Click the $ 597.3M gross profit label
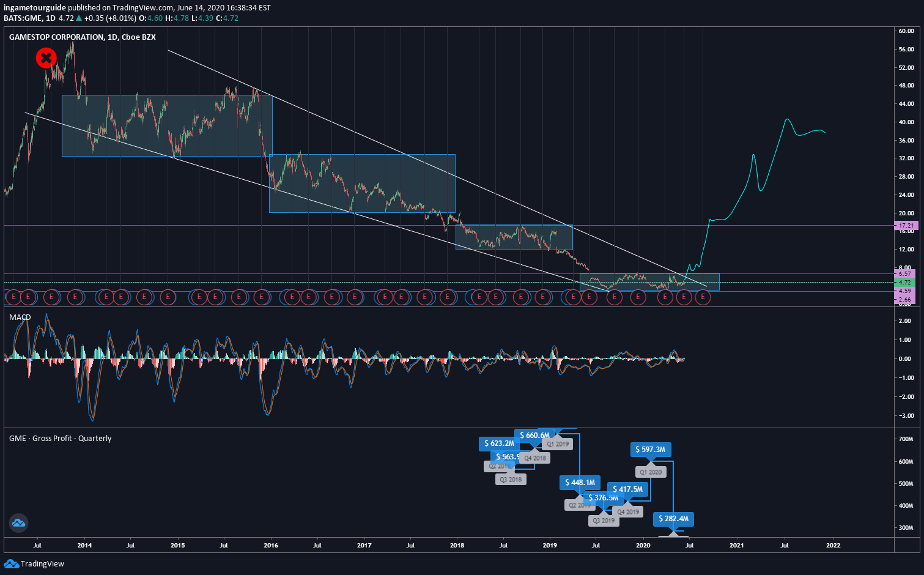Viewport: 924px width, 575px height. coord(651,450)
